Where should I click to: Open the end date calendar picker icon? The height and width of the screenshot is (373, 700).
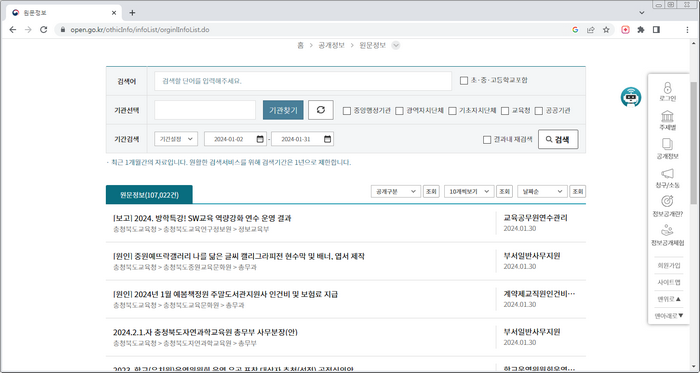pyautogui.click(x=327, y=139)
